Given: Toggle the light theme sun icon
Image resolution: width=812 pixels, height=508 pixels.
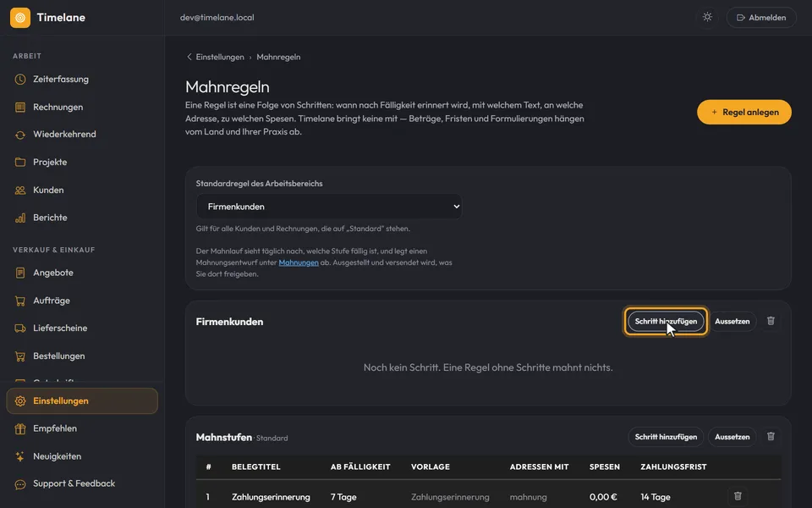Looking at the screenshot, I should point(707,17).
